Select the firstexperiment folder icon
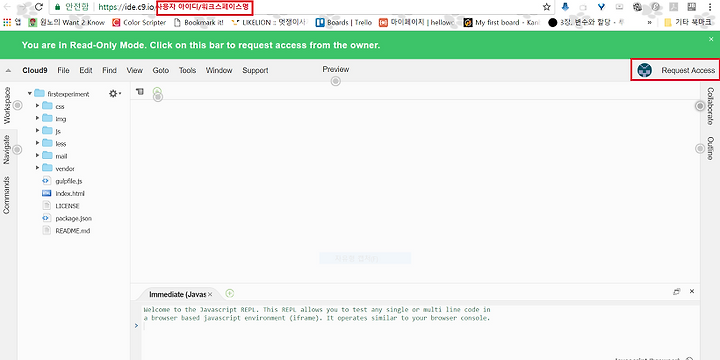The height and width of the screenshot is (360, 720). (39, 93)
